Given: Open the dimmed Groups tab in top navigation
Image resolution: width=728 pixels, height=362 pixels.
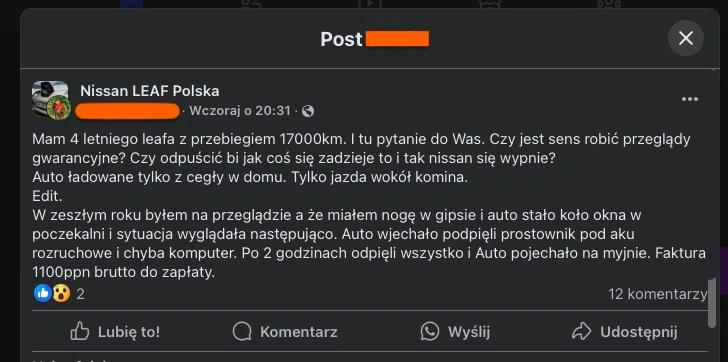Looking at the screenshot, I should (x=609, y=4).
